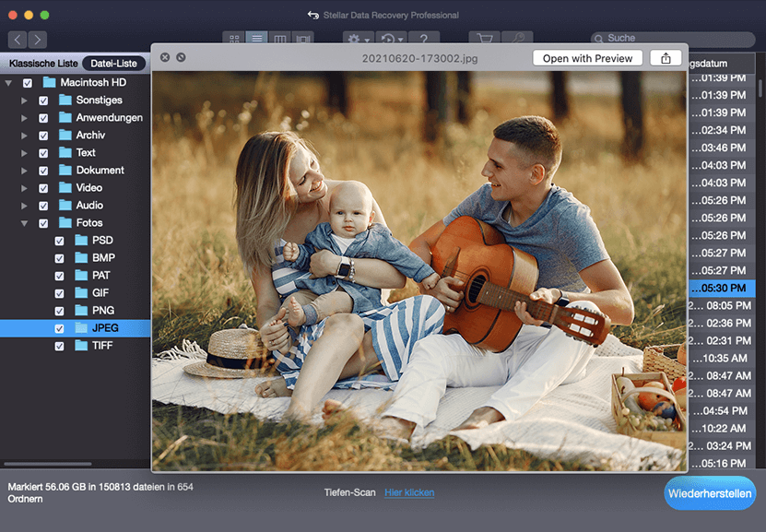Collapse the Fotos folder
Viewport: 766px width, 532px height.
coord(24,223)
